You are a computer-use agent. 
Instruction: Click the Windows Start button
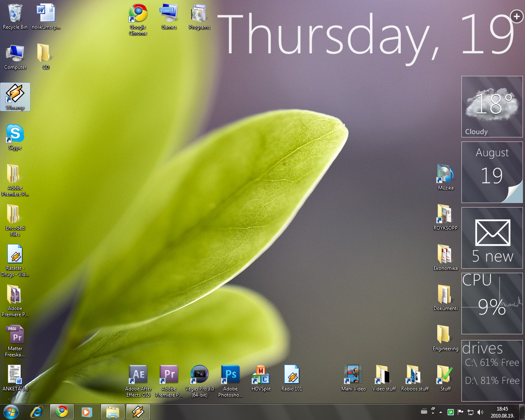11,412
